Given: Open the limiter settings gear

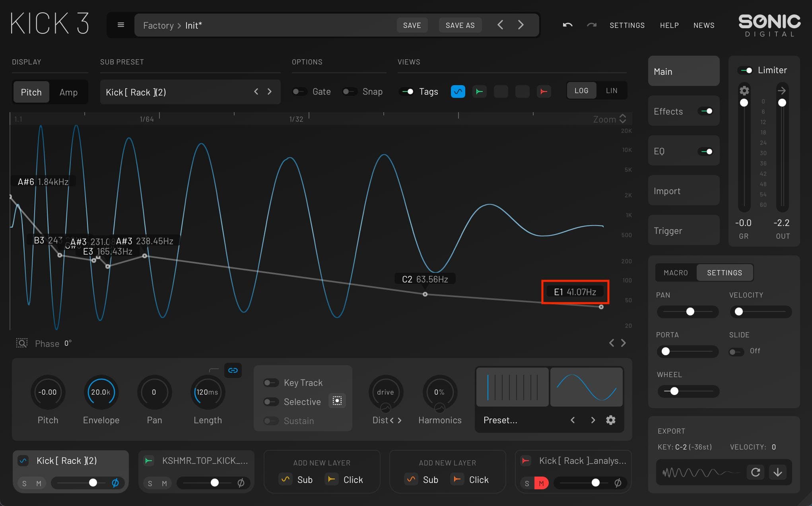Looking at the screenshot, I should tap(744, 90).
